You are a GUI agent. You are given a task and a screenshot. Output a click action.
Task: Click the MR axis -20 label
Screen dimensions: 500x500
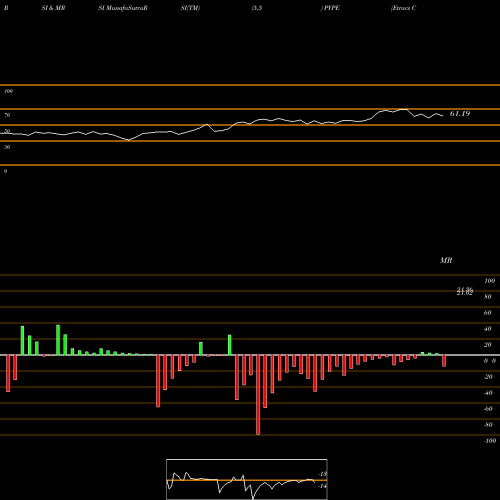pos(488,377)
